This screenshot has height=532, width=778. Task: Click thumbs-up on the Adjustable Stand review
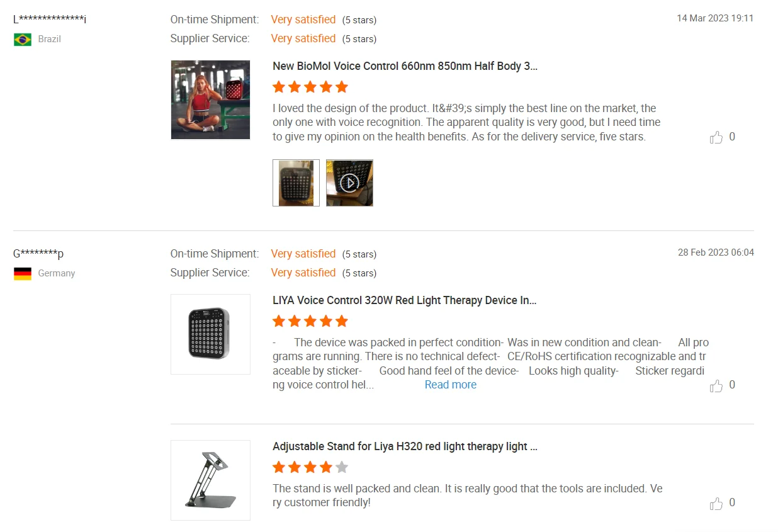point(716,503)
